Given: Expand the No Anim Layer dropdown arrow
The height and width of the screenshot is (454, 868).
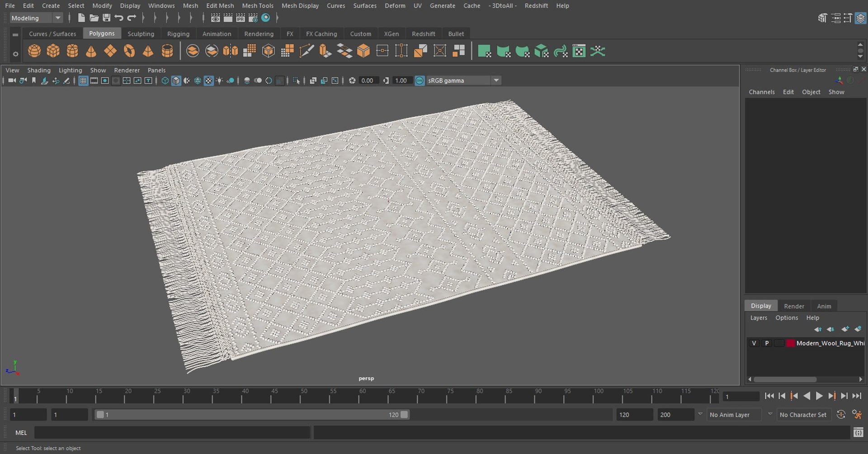Looking at the screenshot, I should click(700, 414).
